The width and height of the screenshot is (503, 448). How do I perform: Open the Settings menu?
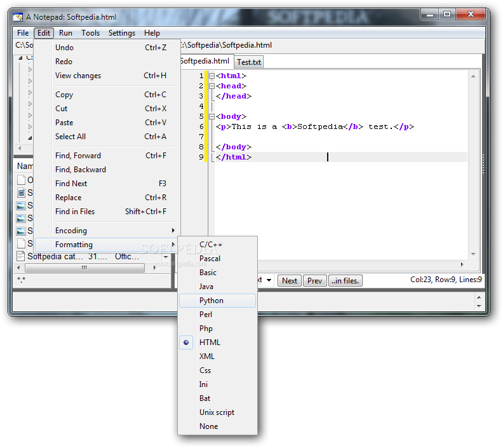(121, 33)
